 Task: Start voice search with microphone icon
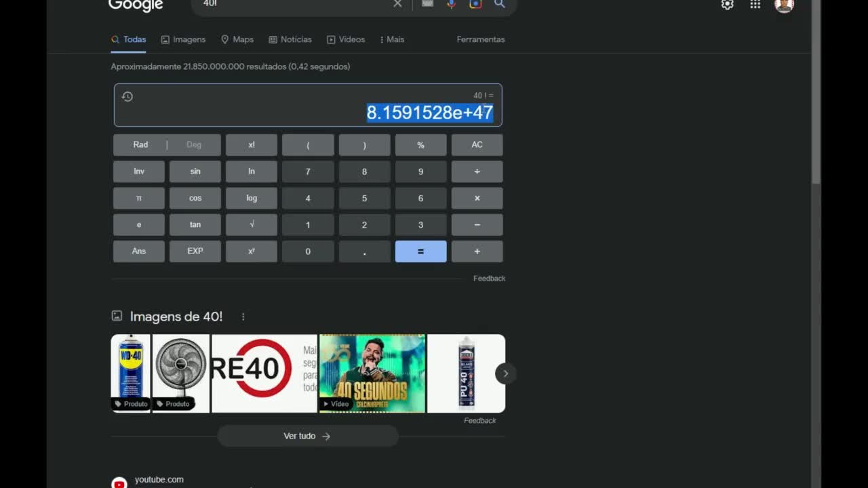point(451,4)
